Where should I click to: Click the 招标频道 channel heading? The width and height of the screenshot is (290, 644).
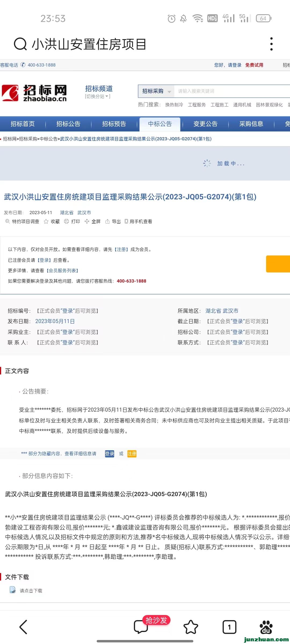(x=99, y=89)
